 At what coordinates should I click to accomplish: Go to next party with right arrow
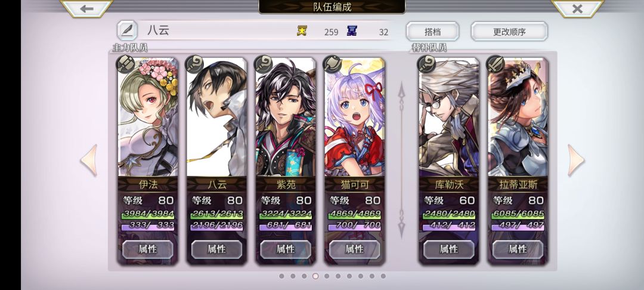[576, 160]
